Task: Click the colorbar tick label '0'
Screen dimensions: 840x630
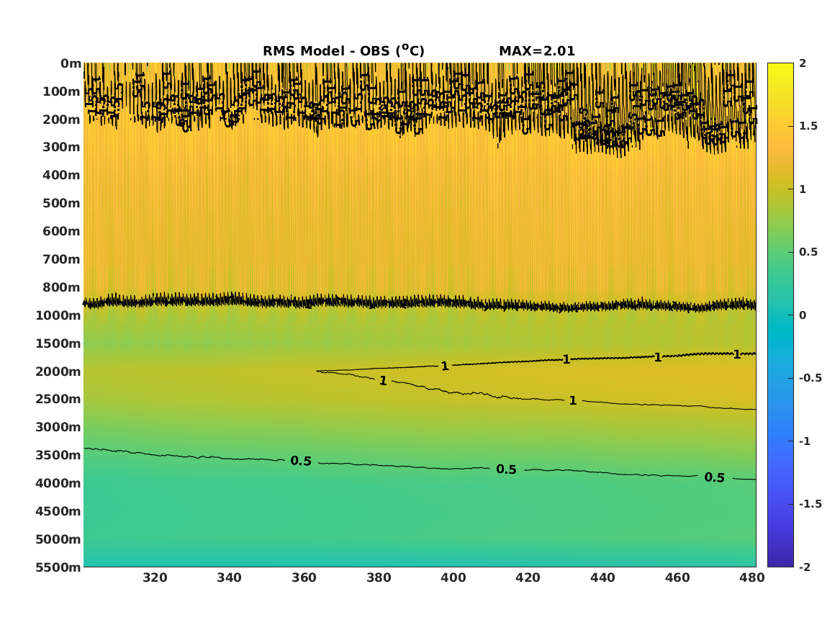Action: [x=803, y=315]
